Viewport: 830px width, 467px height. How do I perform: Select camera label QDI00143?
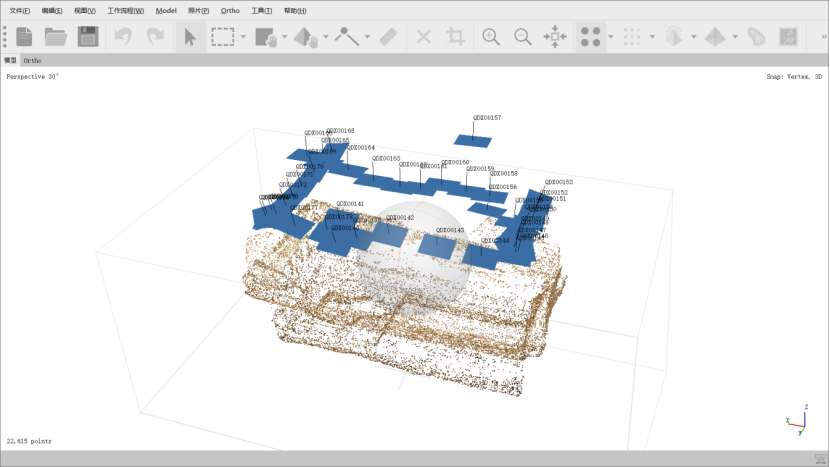(x=450, y=230)
